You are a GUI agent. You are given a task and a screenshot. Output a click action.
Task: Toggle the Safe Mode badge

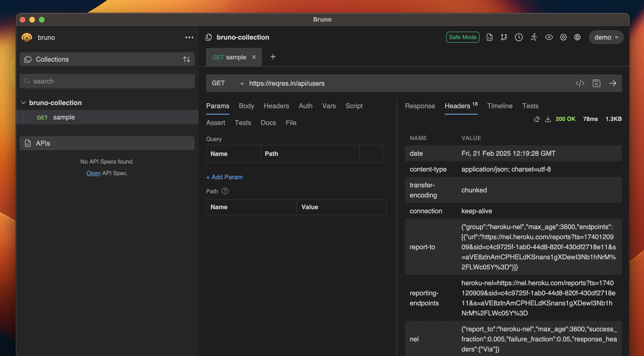[x=463, y=37]
